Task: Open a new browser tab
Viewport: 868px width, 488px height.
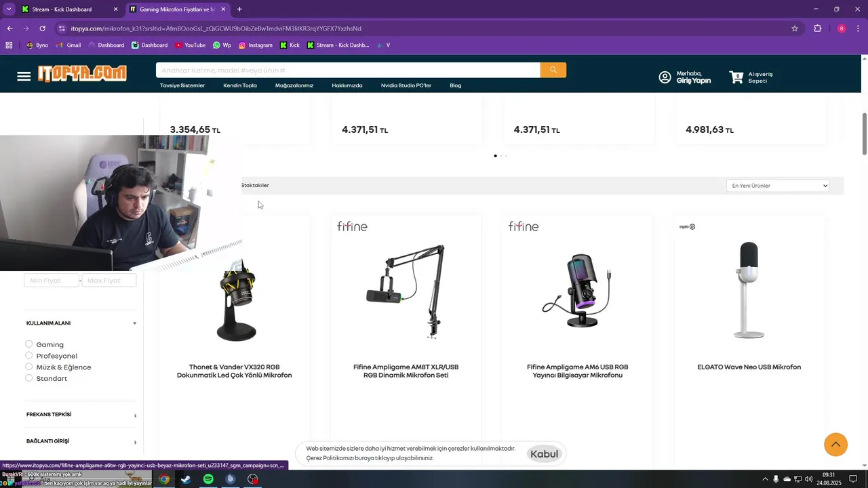Action: 239,9
